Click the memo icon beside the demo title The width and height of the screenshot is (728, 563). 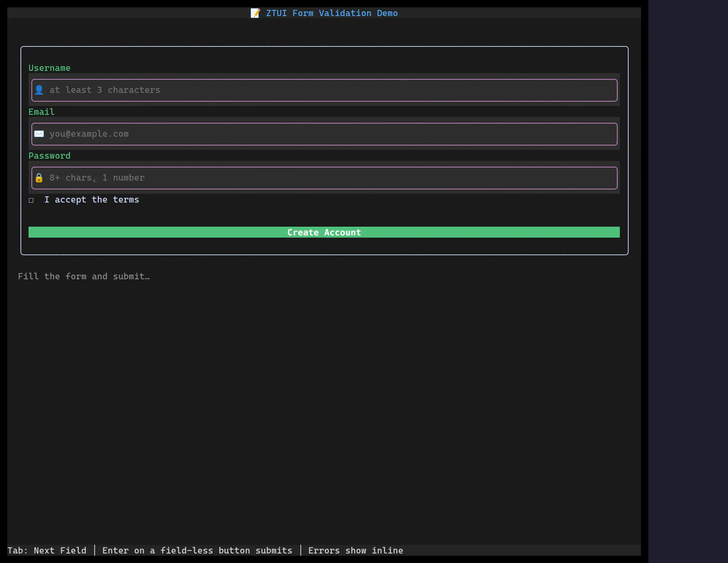point(255,13)
